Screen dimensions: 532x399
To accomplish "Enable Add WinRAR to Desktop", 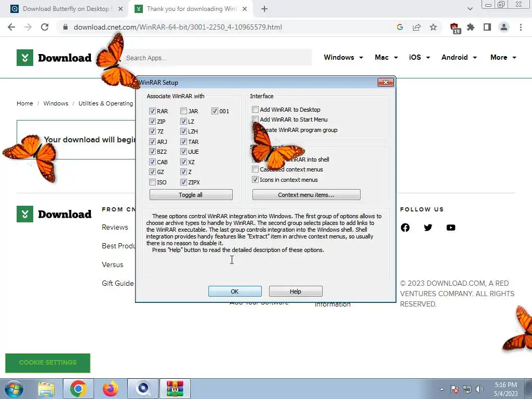I will pyautogui.click(x=256, y=109).
